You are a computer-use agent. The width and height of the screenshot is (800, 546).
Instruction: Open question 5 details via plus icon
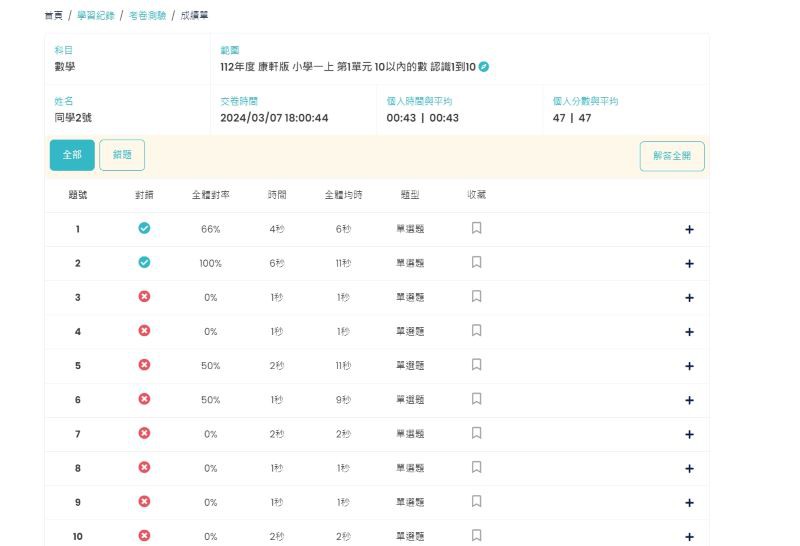pos(689,366)
